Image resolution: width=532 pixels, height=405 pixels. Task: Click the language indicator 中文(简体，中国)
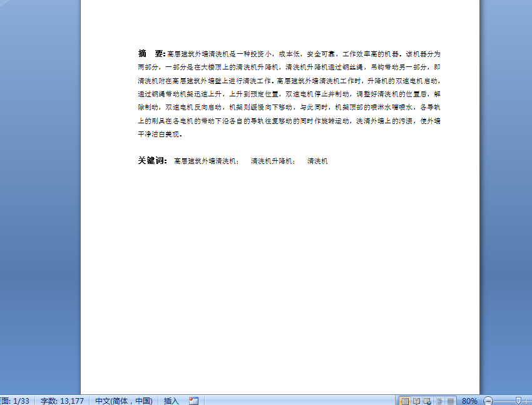tap(124, 401)
